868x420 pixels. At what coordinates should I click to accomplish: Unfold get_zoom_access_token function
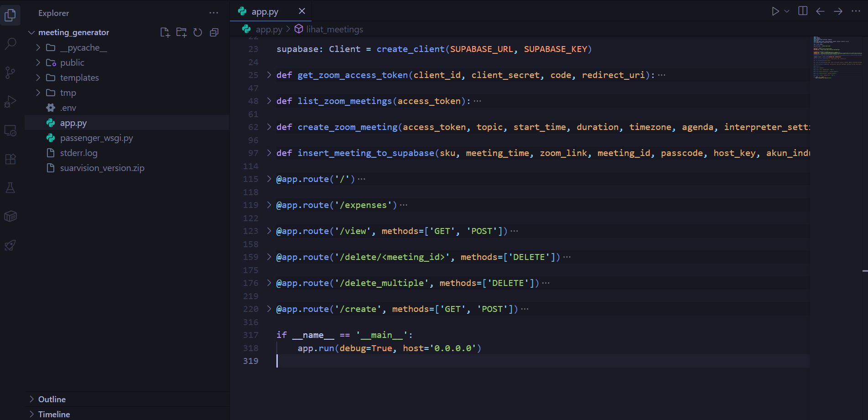tap(269, 75)
